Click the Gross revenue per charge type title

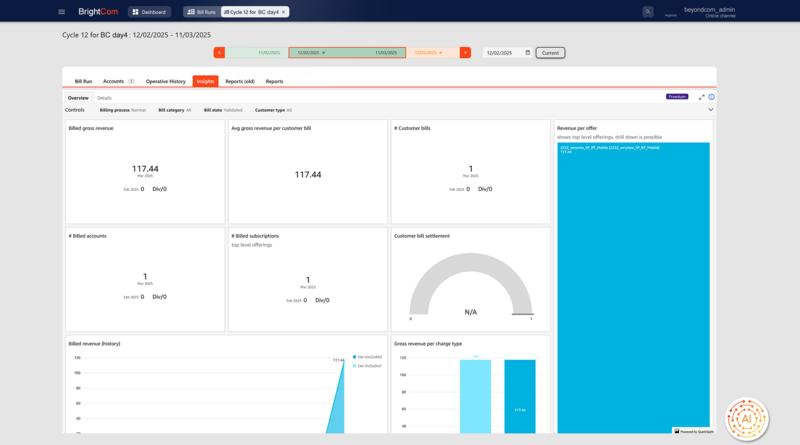(x=428, y=343)
